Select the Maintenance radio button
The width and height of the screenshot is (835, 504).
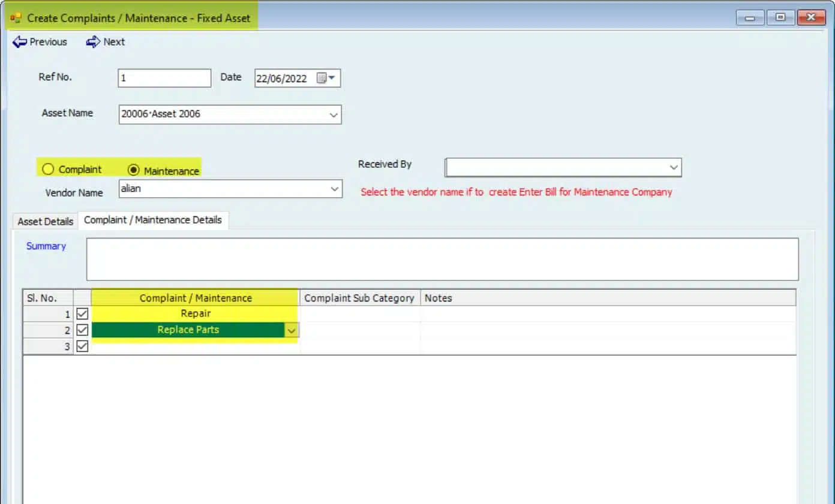click(x=134, y=170)
